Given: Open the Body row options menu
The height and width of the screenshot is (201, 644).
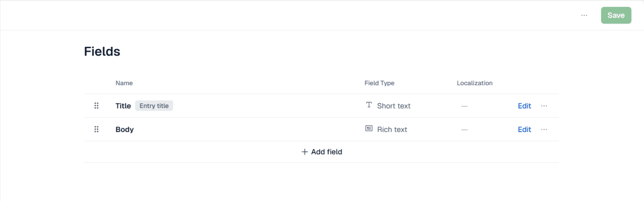Looking at the screenshot, I should coord(544,129).
